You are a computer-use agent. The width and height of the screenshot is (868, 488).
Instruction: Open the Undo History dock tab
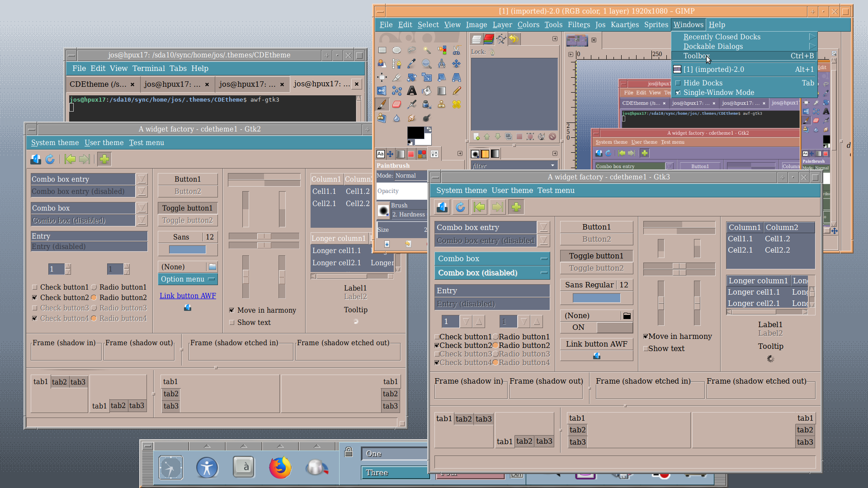click(514, 39)
